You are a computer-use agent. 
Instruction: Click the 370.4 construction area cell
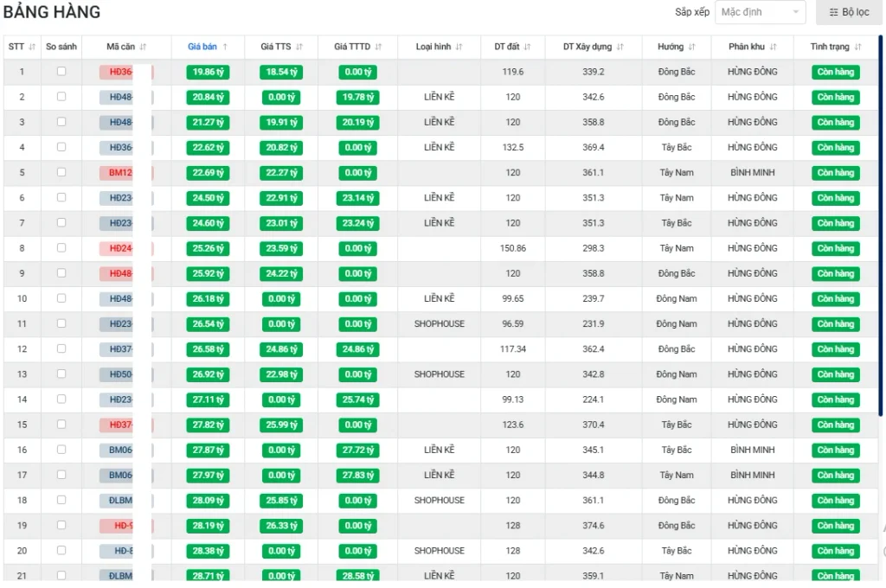click(594, 425)
